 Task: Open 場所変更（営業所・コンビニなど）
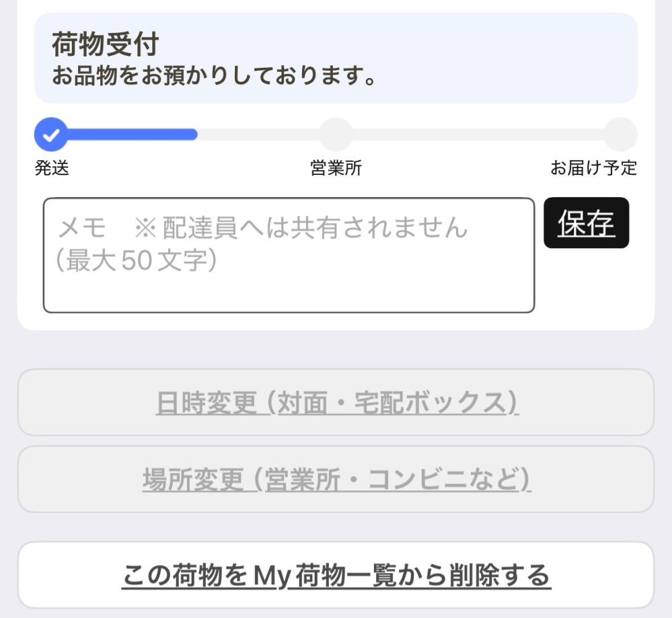pos(336,479)
